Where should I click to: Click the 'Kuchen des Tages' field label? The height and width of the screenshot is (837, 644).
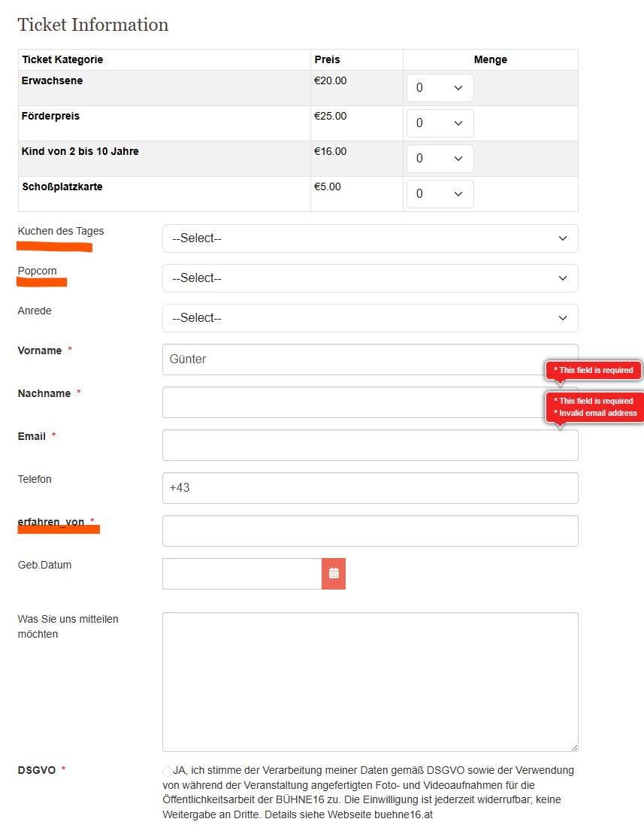(61, 232)
